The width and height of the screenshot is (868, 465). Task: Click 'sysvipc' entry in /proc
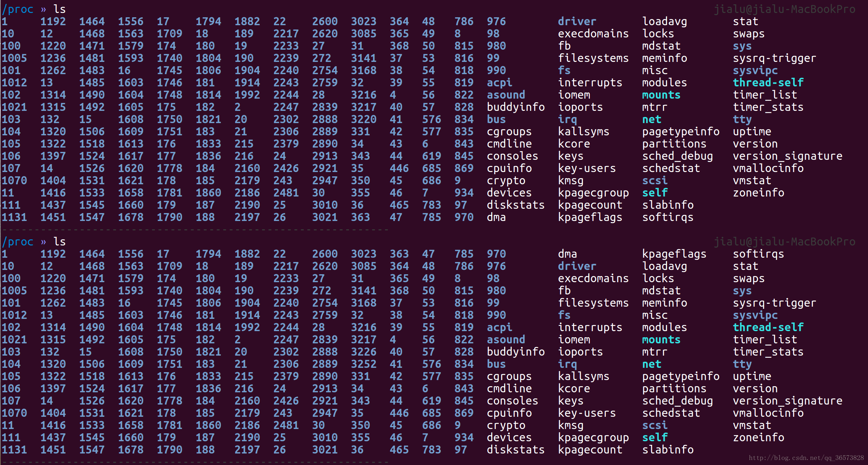point(750,70)
